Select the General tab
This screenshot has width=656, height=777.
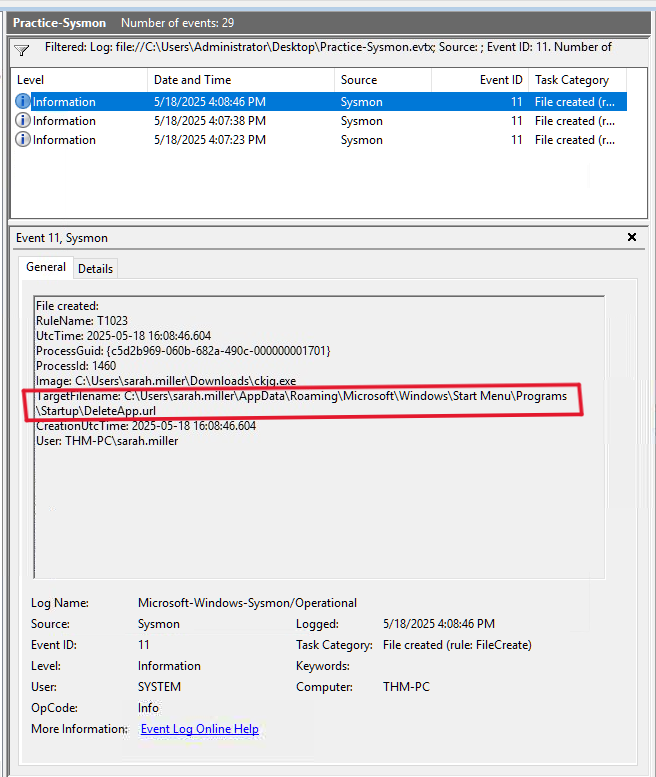(46, 267)
